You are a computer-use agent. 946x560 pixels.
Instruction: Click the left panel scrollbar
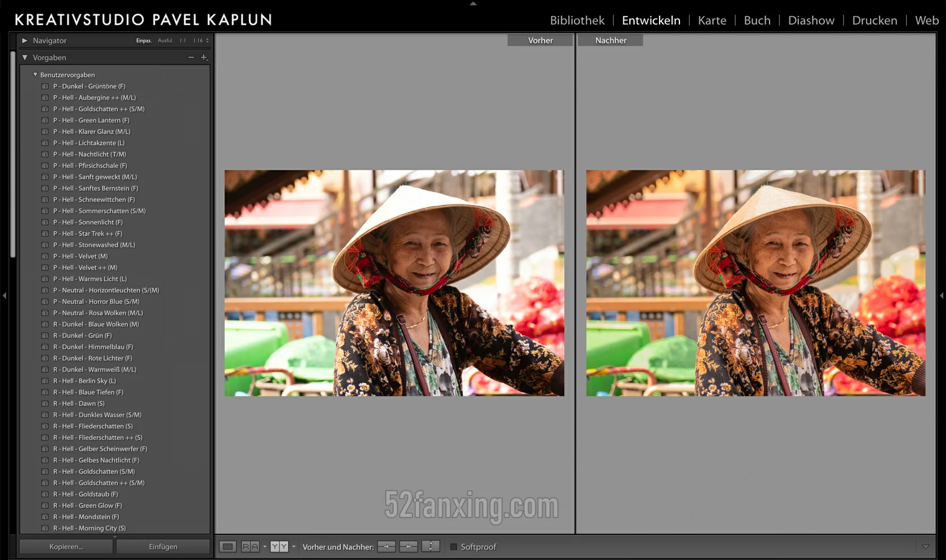pyautogui.click(x=13, y=153)
